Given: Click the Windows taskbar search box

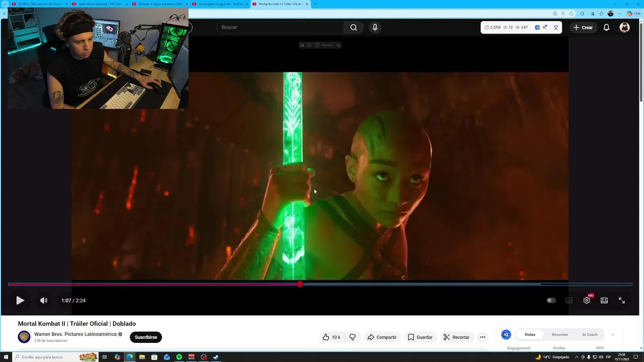Looking at the screenshot, I should point(55,357).
